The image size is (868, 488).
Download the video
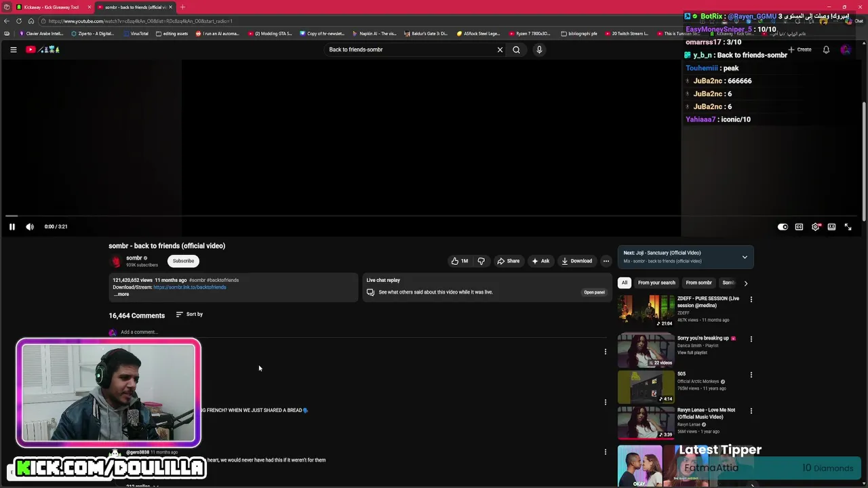[576, 261]
